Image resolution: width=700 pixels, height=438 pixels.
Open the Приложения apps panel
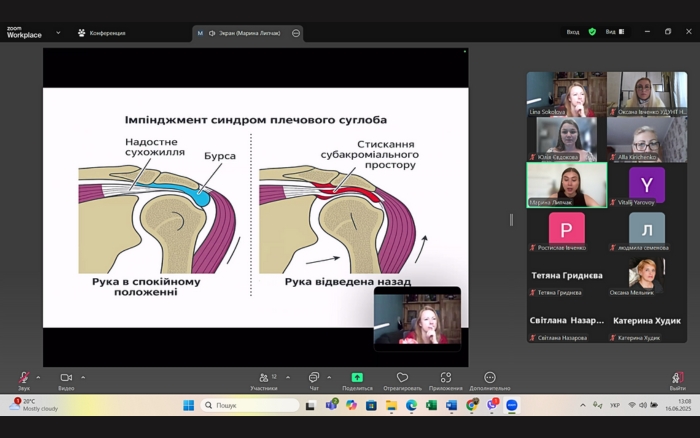(446, 378)
